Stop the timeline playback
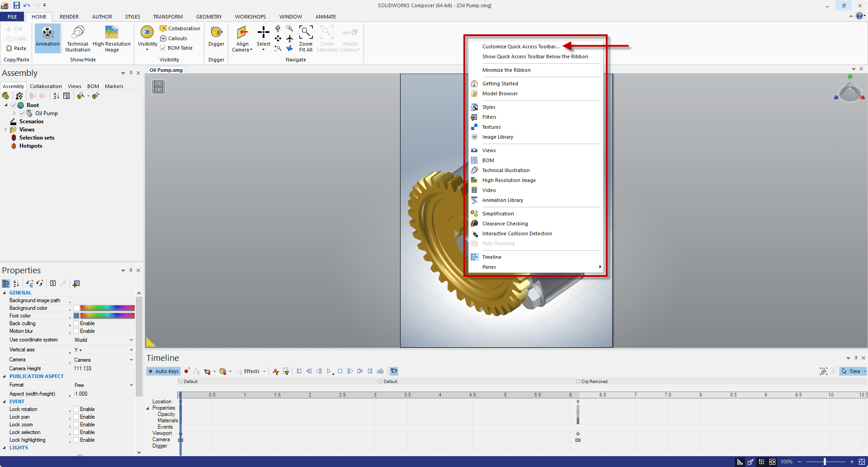The height and width of the screenshot is (467, 868). [x=340, y=371]
